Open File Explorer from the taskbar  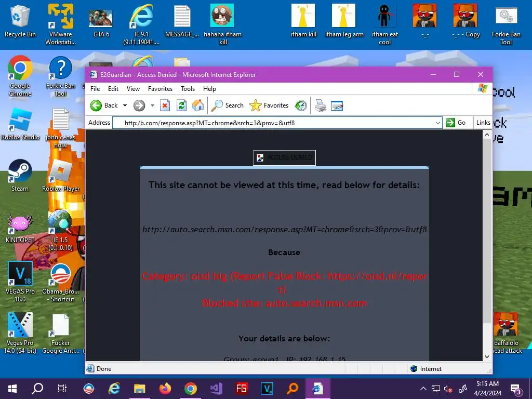tap(139, 389)
